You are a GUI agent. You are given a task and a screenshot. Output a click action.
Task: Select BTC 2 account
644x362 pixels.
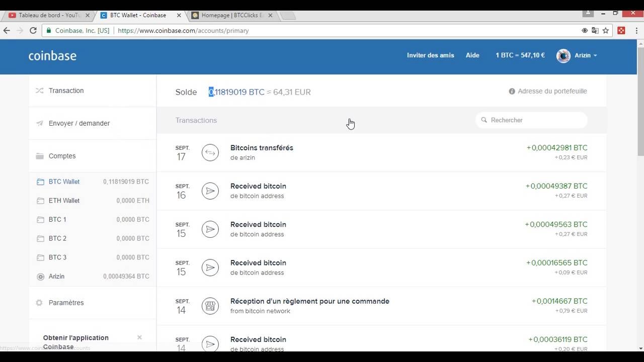pos(93,238)
